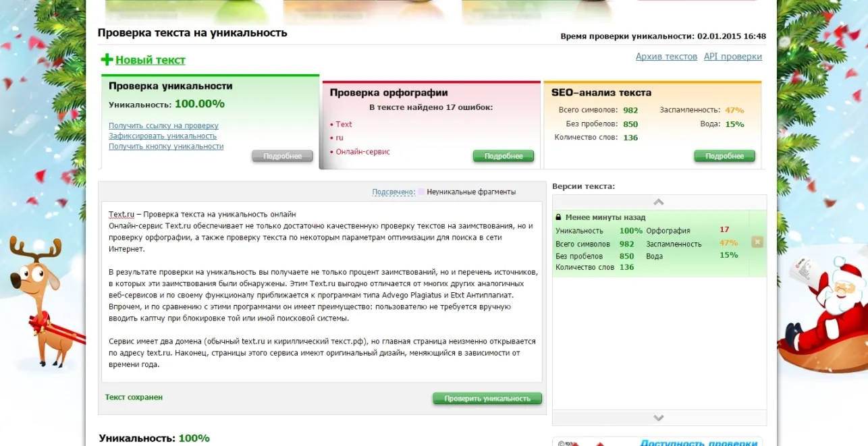This screenshot has height=446, width=868.
Task: Select the Проверка уникальности tab
Action: tap(170, 86)
